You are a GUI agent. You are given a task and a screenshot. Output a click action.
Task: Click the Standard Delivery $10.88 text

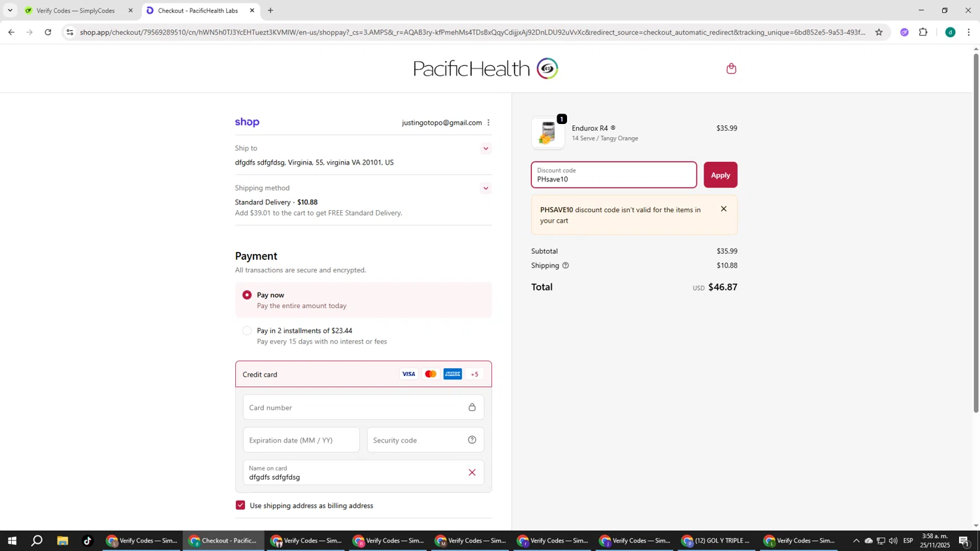(276, 202)
